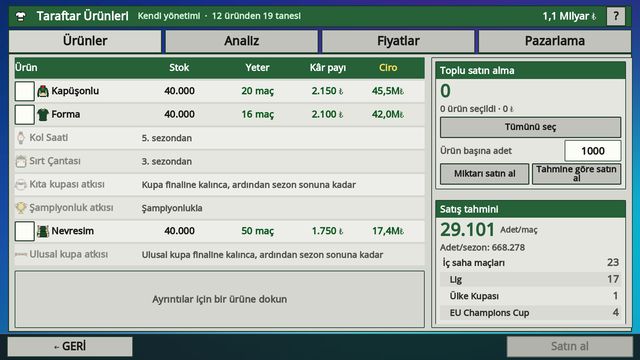Tick the Nevresim checkbox

24,231
